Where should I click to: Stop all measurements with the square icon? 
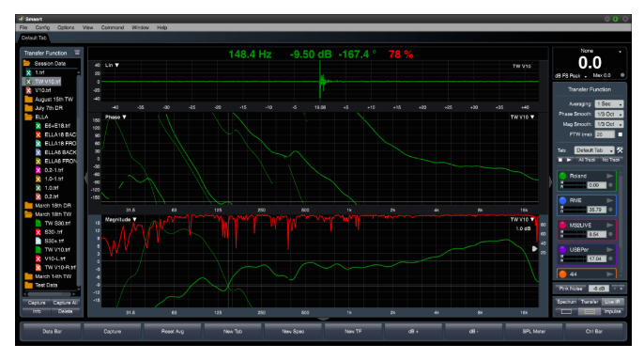(560, 160)
